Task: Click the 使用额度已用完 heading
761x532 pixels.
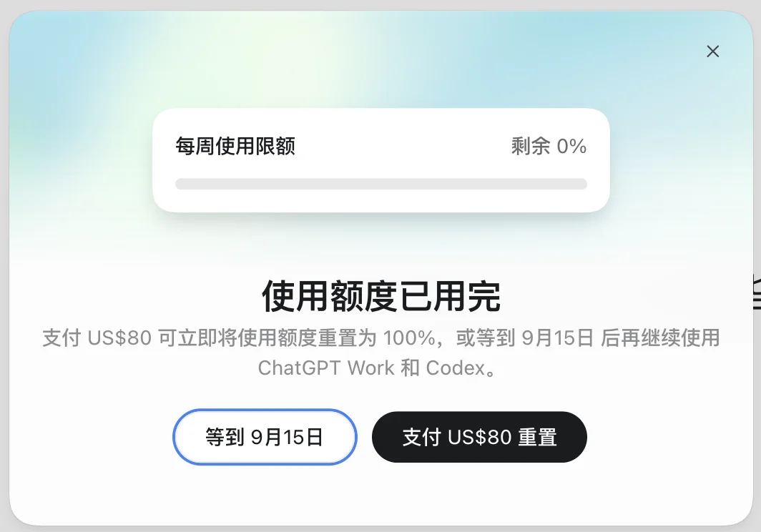Action: (381, 296)
